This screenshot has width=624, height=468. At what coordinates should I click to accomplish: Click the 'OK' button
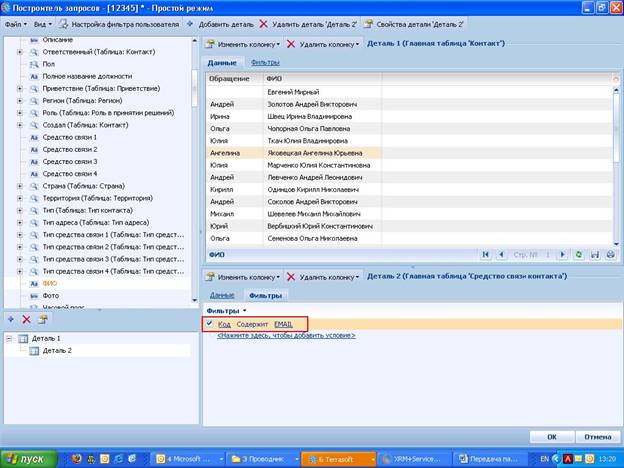(x=552, y=437)
